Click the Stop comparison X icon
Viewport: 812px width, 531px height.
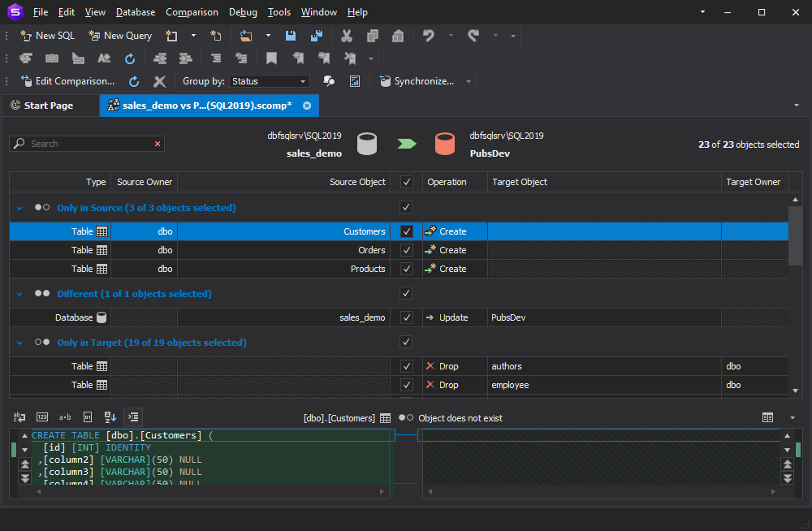point(159,81)
